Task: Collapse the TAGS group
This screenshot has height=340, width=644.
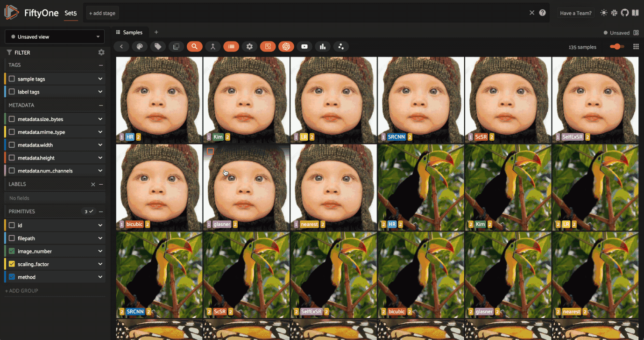Action: (101, 65)
